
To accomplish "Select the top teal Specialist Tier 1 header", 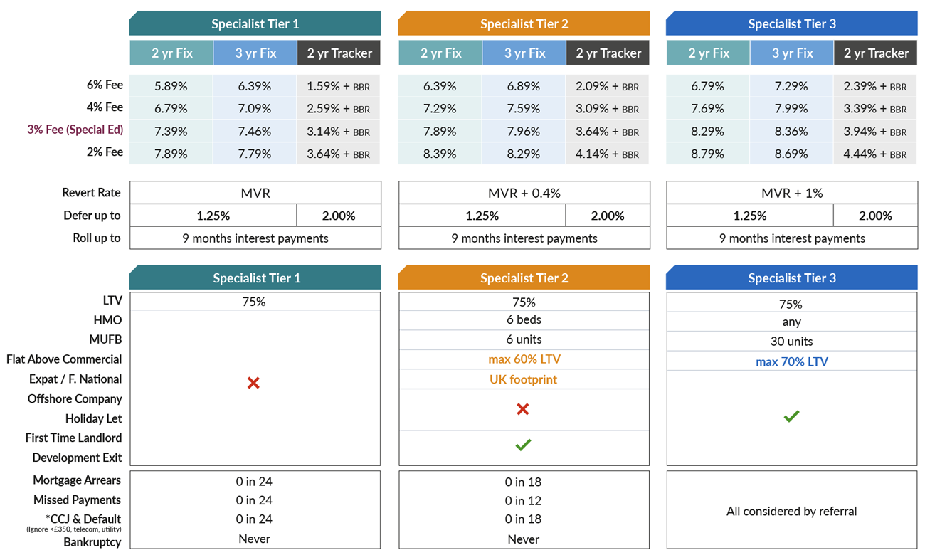I will tap(255, 23).
